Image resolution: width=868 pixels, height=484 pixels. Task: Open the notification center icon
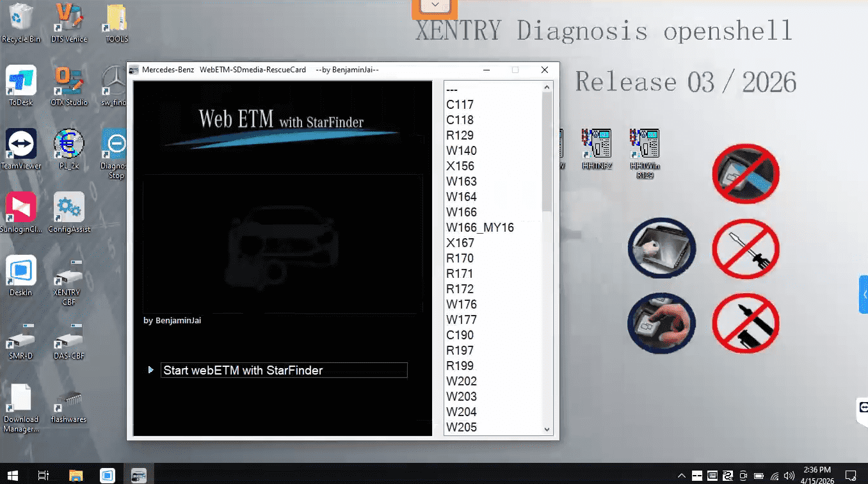pos(851,476)
